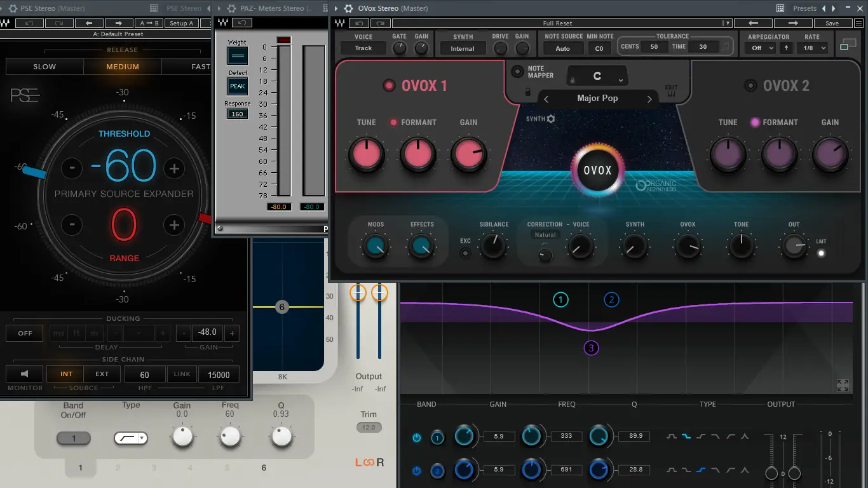
Task: Toggle the OVOX 2 power button
Action: coord(751,86)
